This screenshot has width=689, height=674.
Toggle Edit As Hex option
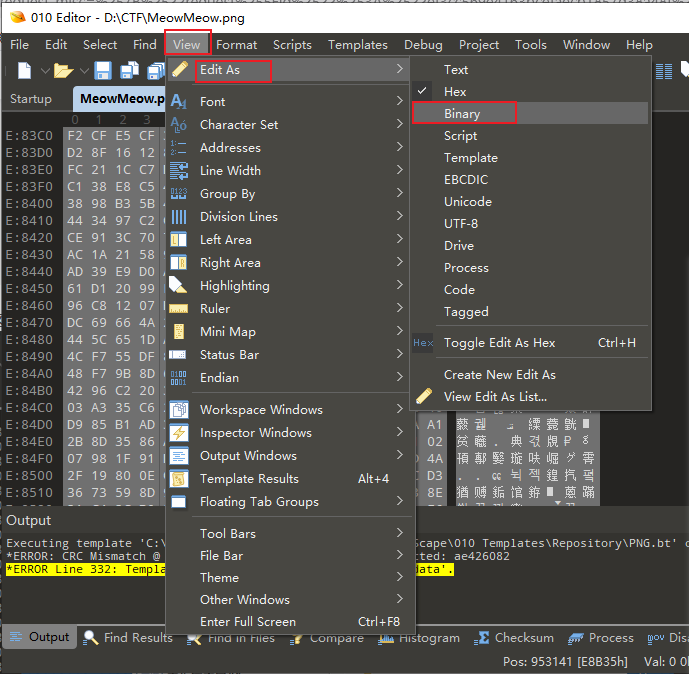click(x=530, y=343)
